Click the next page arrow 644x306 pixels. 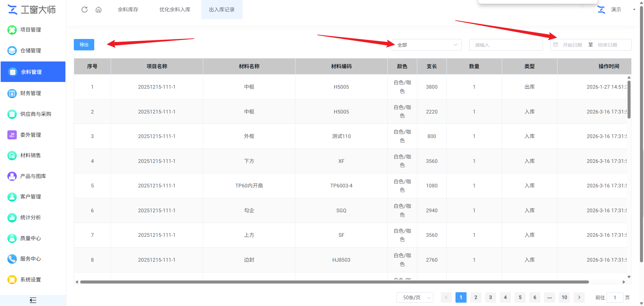tap(579, 297)
